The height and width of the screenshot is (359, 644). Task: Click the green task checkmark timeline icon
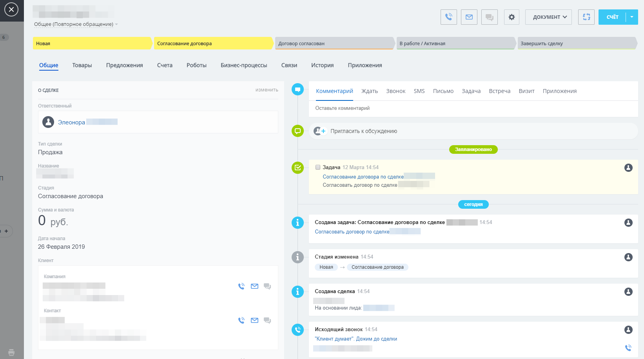[298, 168]
